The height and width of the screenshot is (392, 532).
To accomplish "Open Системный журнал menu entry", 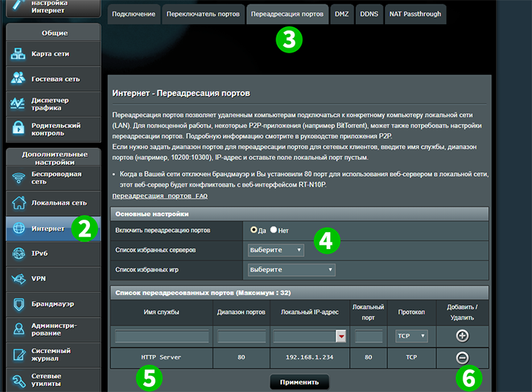I will 53,355.
